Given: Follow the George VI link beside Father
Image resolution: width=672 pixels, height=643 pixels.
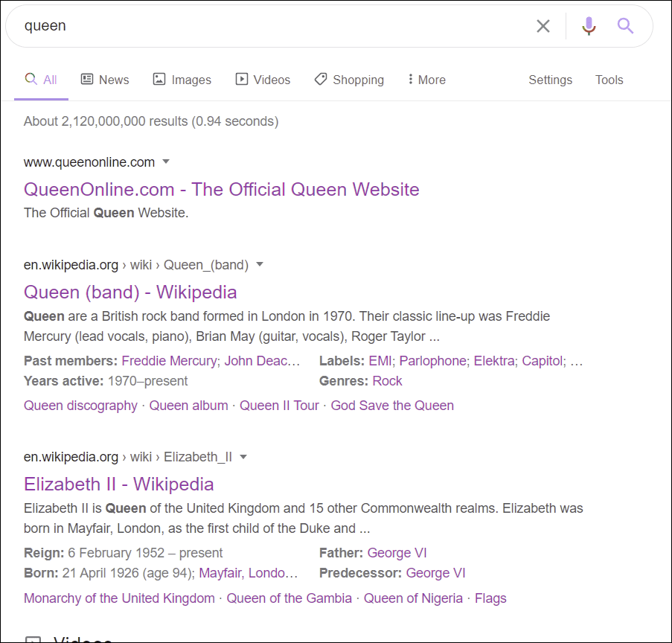Looking at the screenshot, I should [x=397, y=552].
